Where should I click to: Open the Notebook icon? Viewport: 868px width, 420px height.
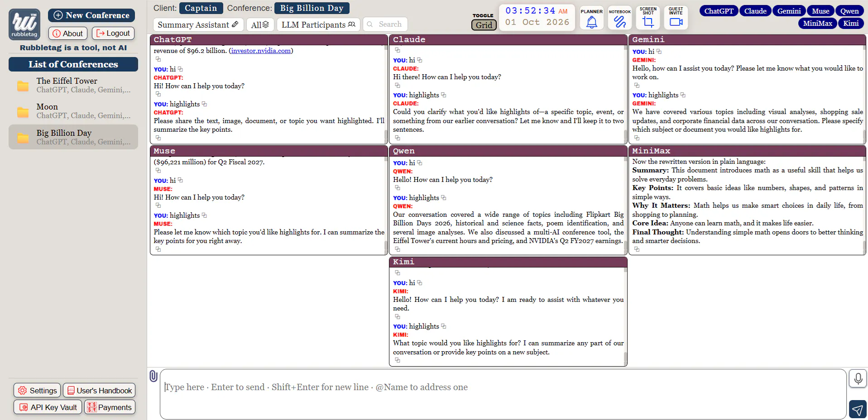pos(619,18)
